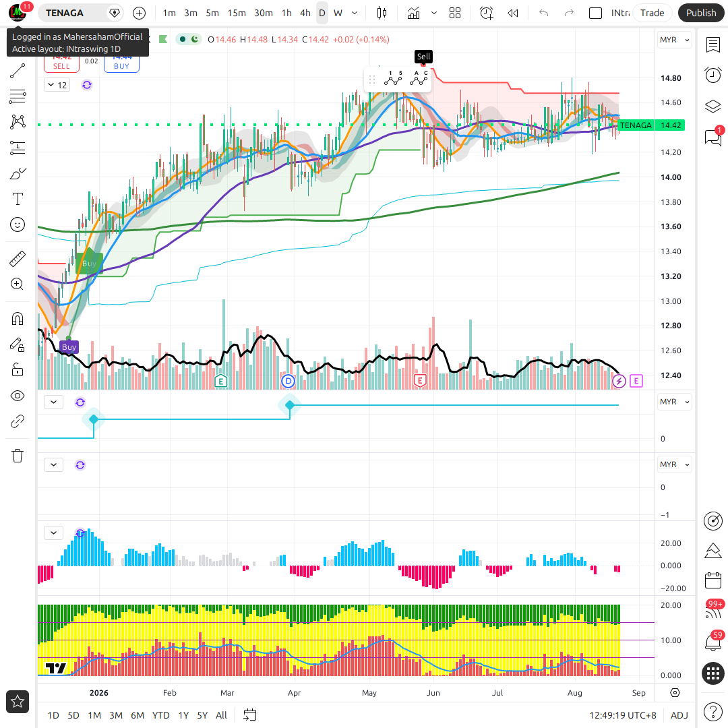Remove objects with trash icon

click(x=17, y=456)
